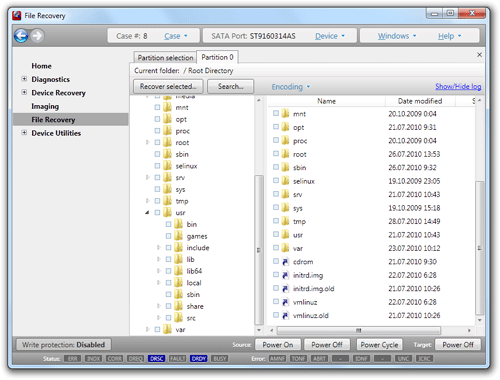
Task: Click the DRSC status indicator
Action: 156,359
